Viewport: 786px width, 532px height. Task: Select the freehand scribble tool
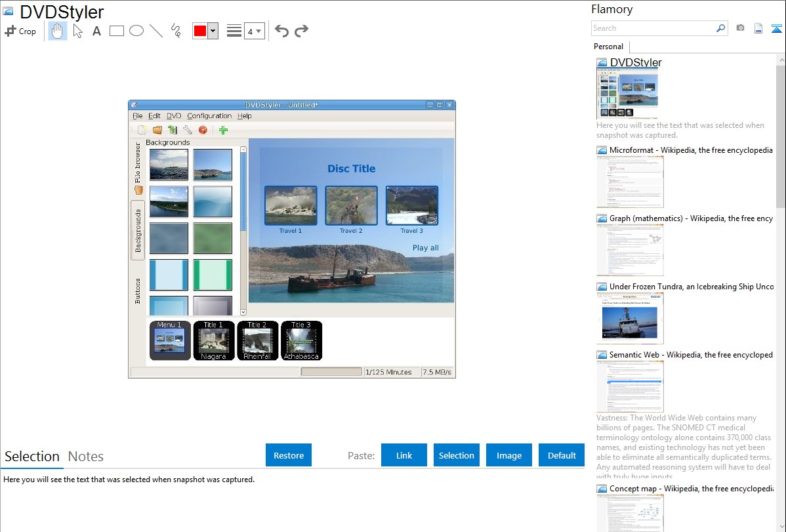point(176,31)
